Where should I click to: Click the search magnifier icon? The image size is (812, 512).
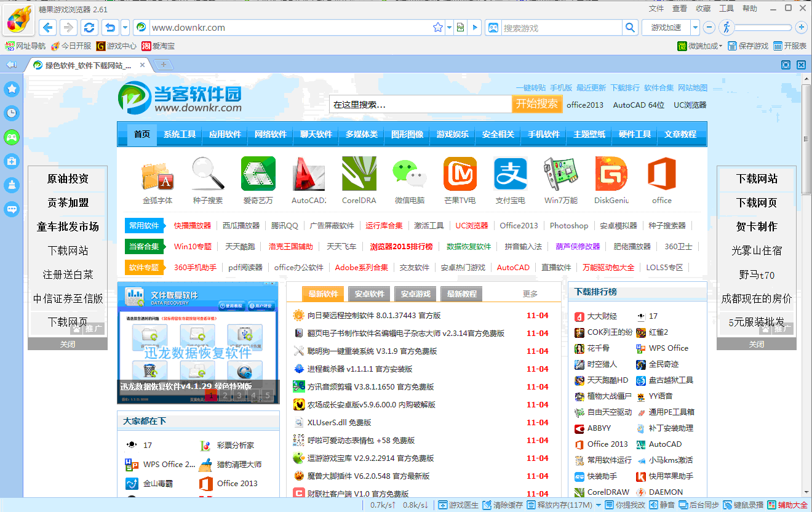point(630,28)
